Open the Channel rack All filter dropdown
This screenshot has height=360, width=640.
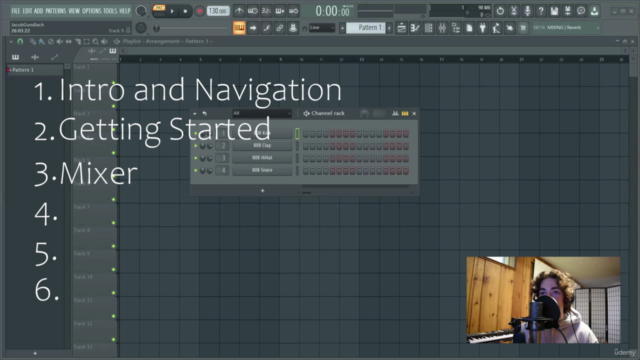pyautogui.click(x=262, y=113)
